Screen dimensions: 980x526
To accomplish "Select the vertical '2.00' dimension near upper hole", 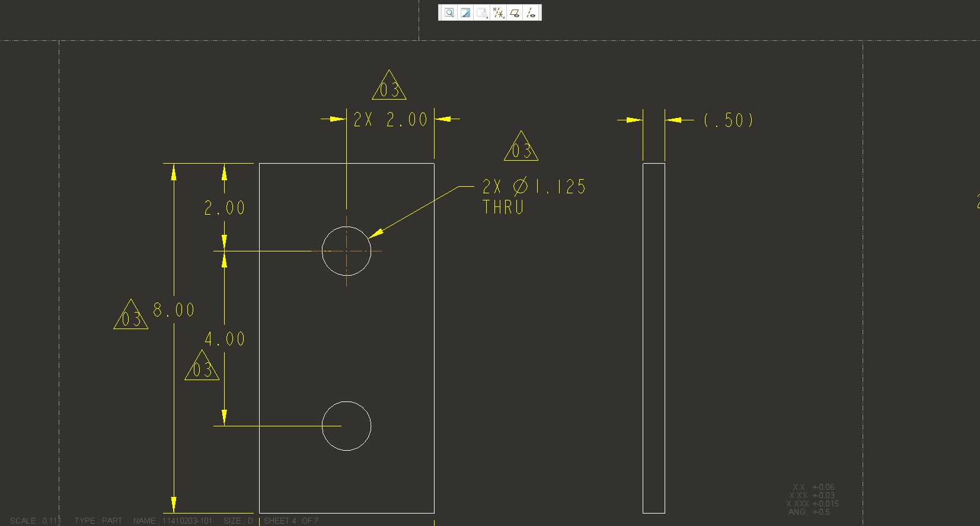I will click(225, 208).
